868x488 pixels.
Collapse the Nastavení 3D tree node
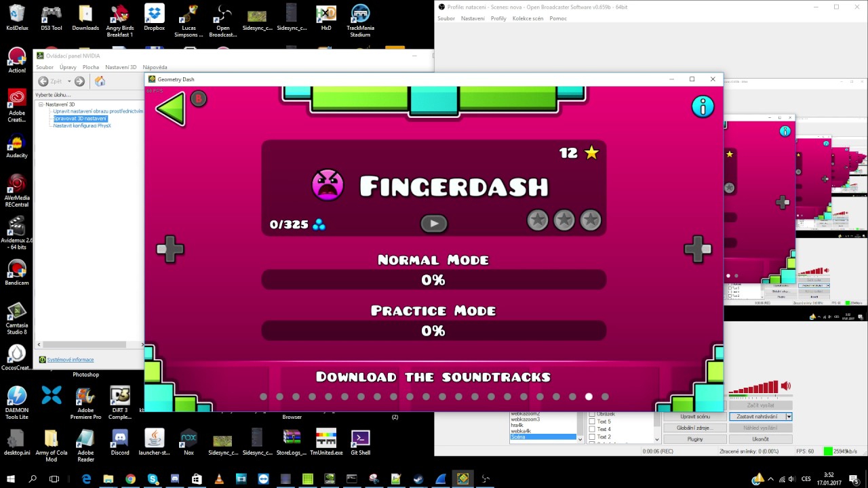point(41,104)
